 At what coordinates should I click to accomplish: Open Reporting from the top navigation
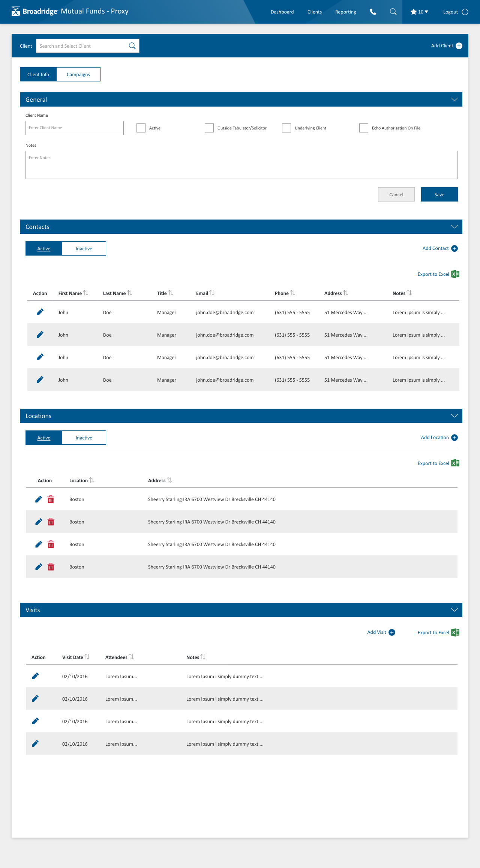tap(346, 12)
